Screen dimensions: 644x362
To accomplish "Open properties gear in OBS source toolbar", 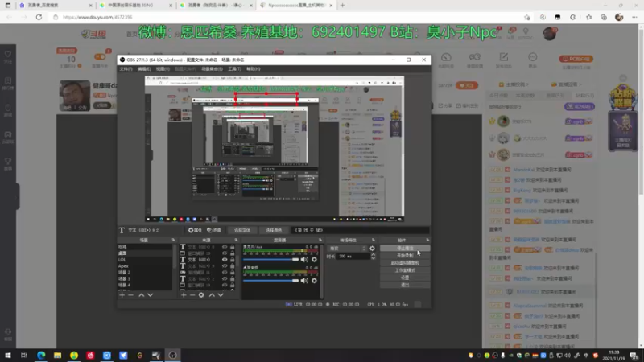I will point(195,230).
